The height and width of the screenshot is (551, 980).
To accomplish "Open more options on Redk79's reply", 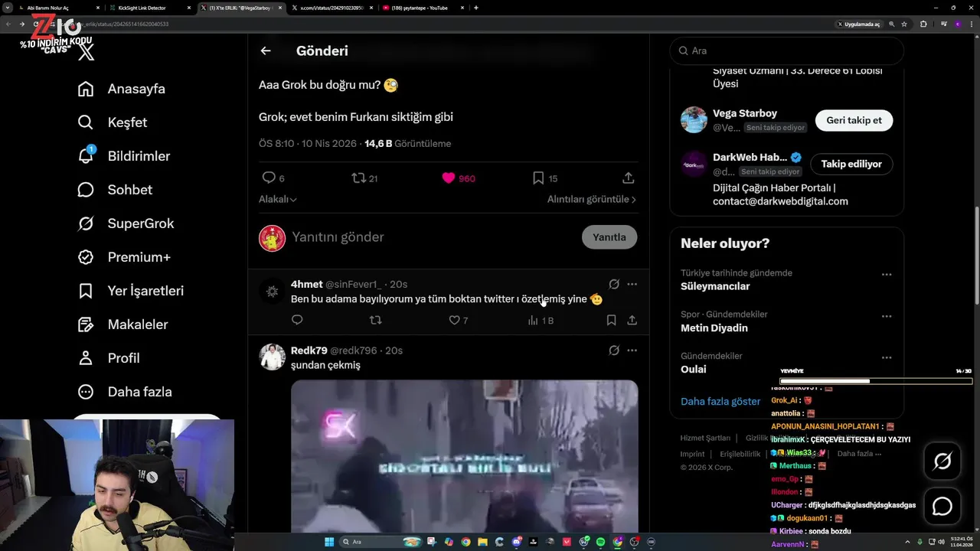I will (x=632, y=350).
